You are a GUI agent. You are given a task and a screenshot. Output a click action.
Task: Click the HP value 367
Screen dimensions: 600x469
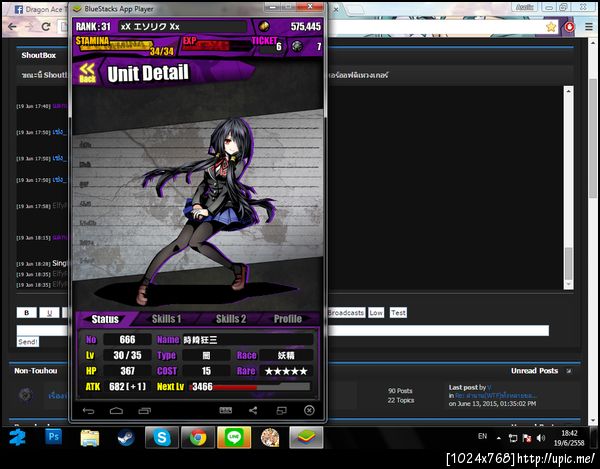pos(127,371)
